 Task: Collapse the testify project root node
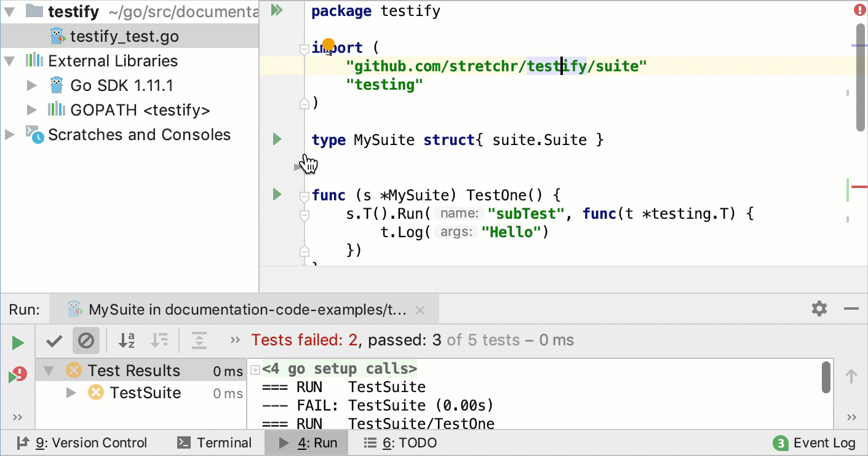[x=8, y=11]
